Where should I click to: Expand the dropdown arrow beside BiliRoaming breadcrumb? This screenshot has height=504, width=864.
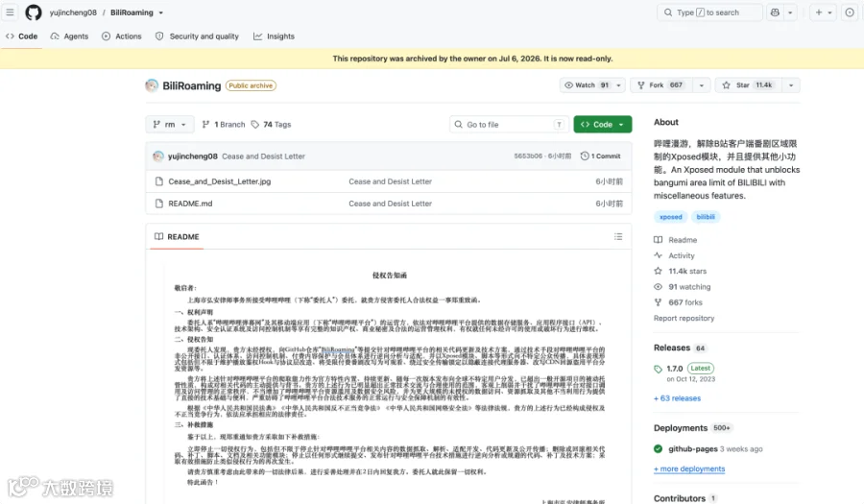tap(161, 12)
